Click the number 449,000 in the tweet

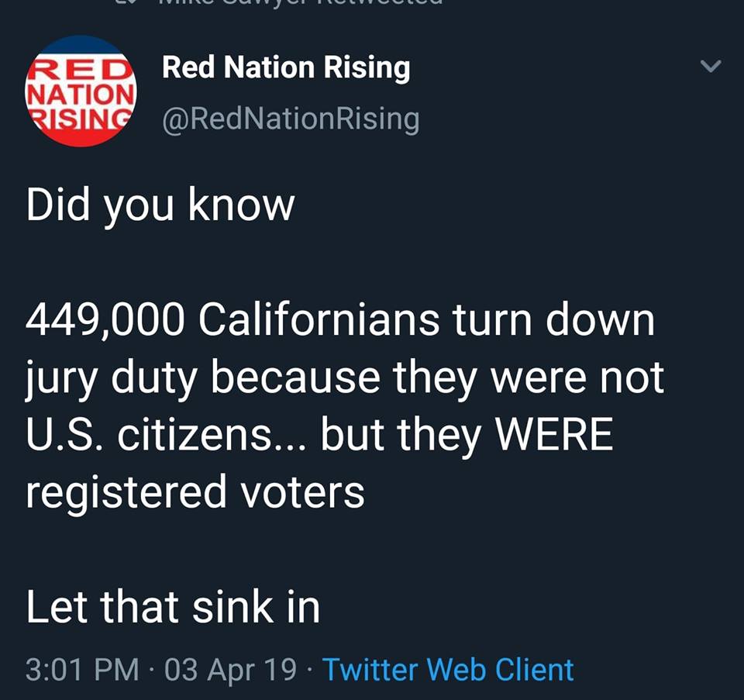click(105, 320)
